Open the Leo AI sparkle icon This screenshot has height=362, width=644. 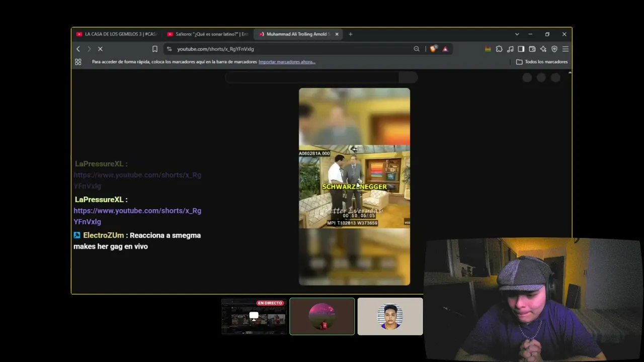pyautogui.click(x=543, y=49)
